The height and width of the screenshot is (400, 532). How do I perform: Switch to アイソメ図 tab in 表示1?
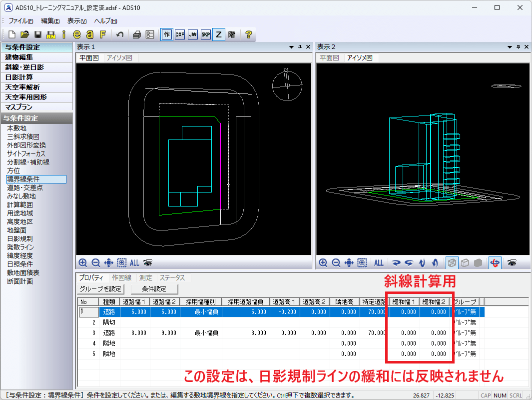click(119, 57)
